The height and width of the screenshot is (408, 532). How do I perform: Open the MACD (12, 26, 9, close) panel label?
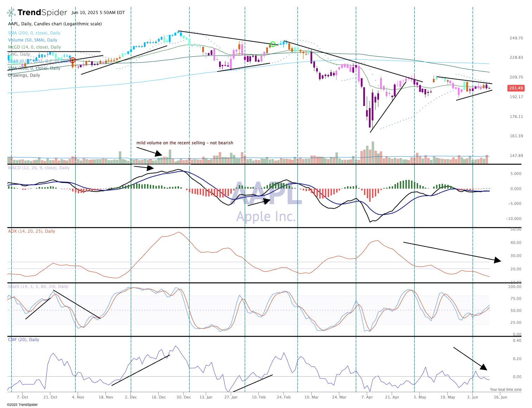pyautogui.click(x=39, y=168)
